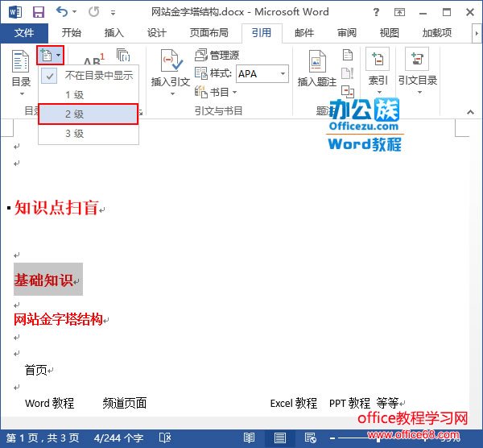
Task: Click the Word application icon in title bar
Action: pyautogui.click(x=14, y=12)
